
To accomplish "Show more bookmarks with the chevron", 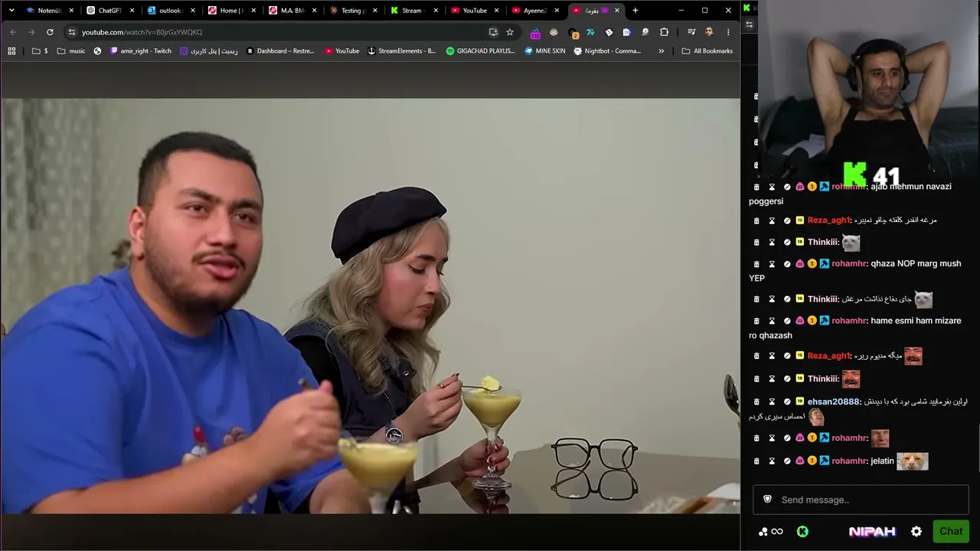I will pos(661,51).
